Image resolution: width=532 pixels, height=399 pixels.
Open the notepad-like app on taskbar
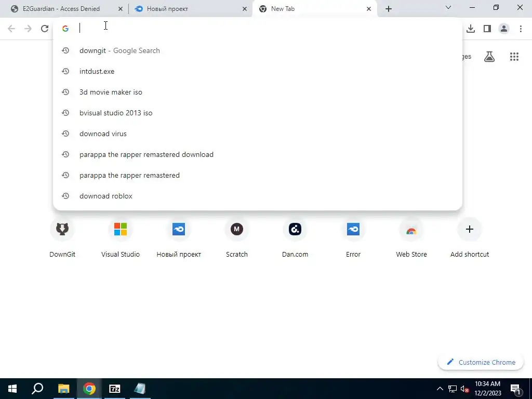click(140, 389)
